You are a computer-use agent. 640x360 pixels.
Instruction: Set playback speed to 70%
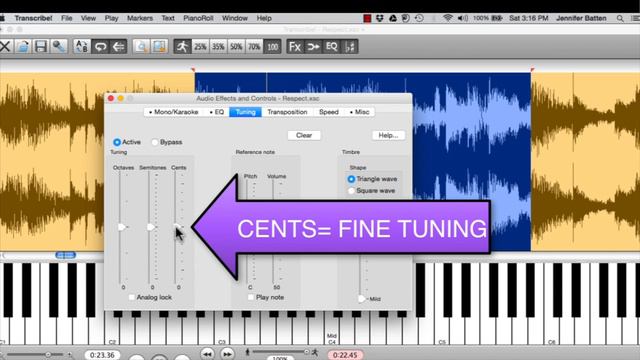click(x=254, y=47)
